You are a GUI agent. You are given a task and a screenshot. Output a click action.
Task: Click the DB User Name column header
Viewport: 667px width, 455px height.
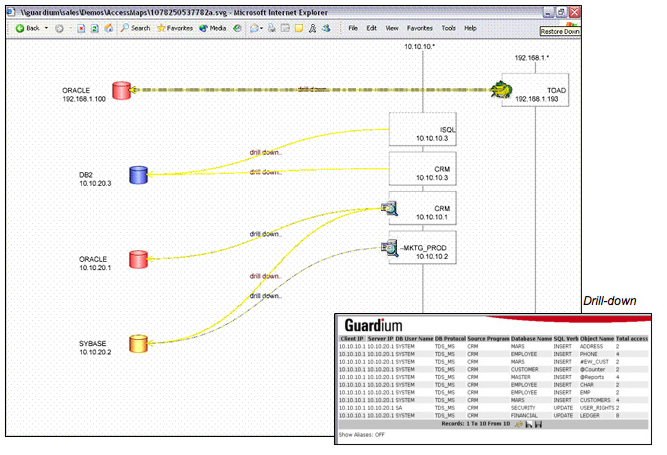click(x=414, y=338)
